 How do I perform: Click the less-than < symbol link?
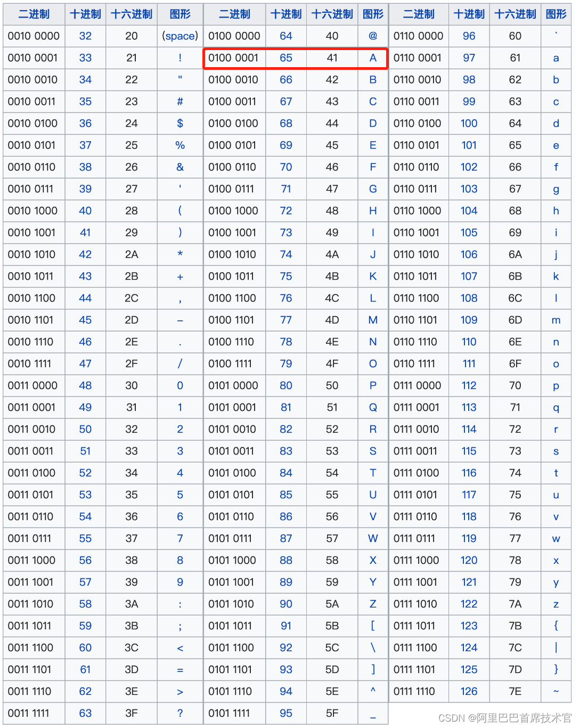click(180, 648)
